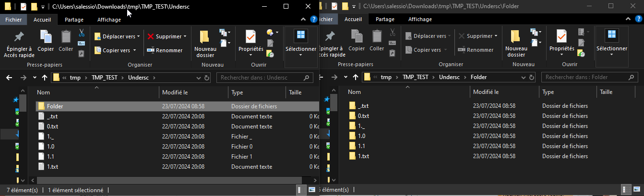Click Renommer in the Undersc window ribbon
The image size is (644, 196).
(x=165, y=50)
